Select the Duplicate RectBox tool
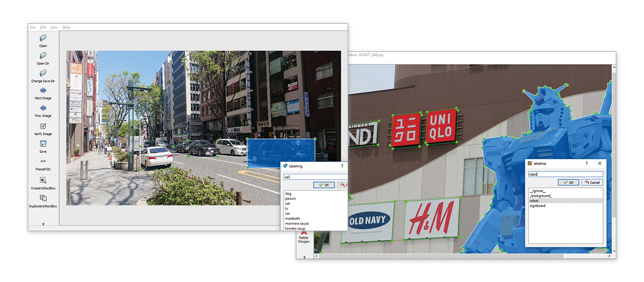Image resolution: width=644 pixels, height=282 pixels. click(x=43, y=198)
